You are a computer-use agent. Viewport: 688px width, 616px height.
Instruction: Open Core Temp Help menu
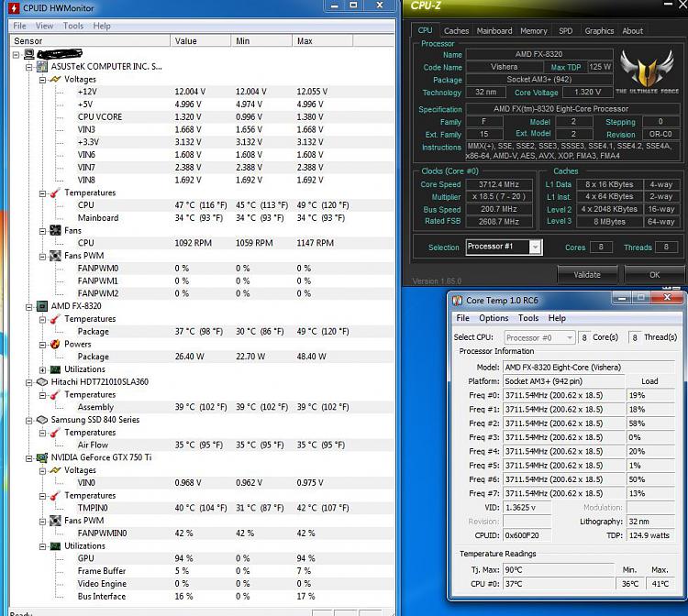click(557, 318)
